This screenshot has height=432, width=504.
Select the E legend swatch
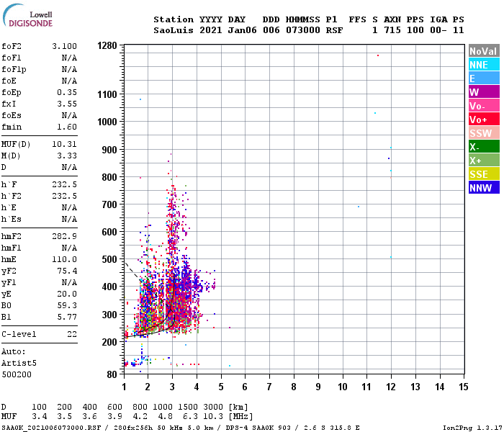click(x=484, y=78)
